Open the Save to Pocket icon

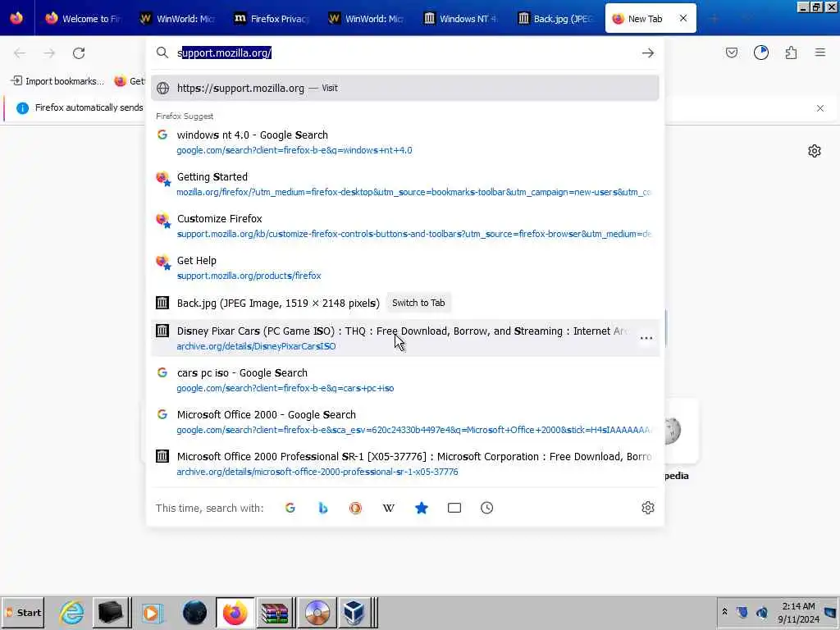pyautogui.click(x=731, y=52)
